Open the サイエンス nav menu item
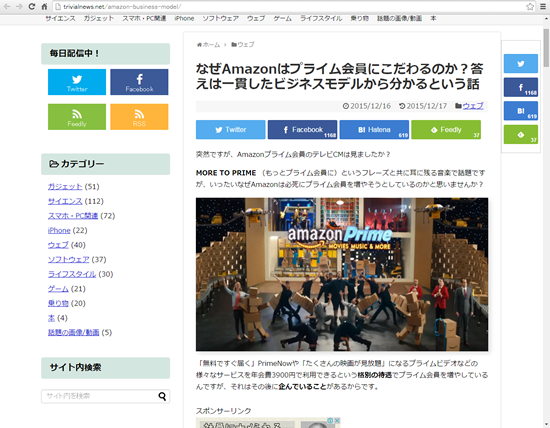 60,18
